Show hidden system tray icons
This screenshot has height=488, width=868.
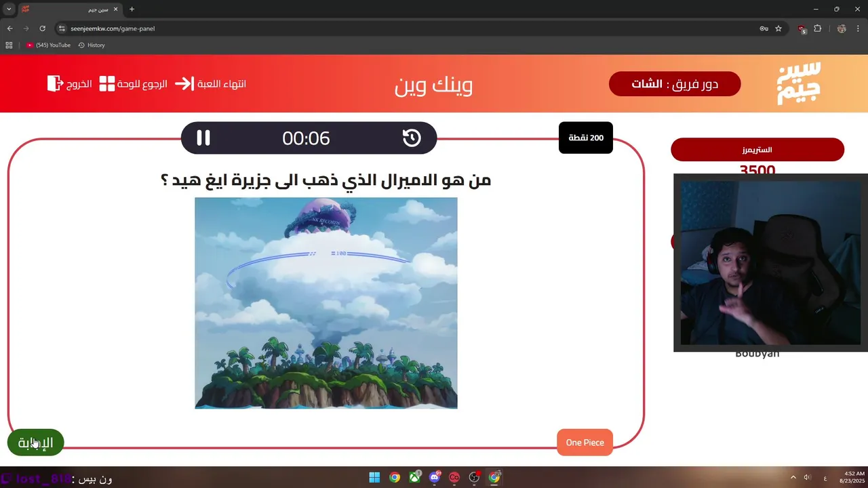click(x=793, y=477)
